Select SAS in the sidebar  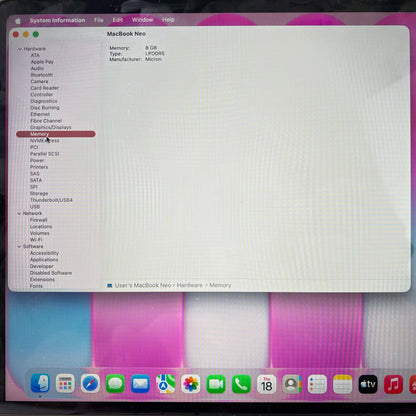click(x=35, y=174)
